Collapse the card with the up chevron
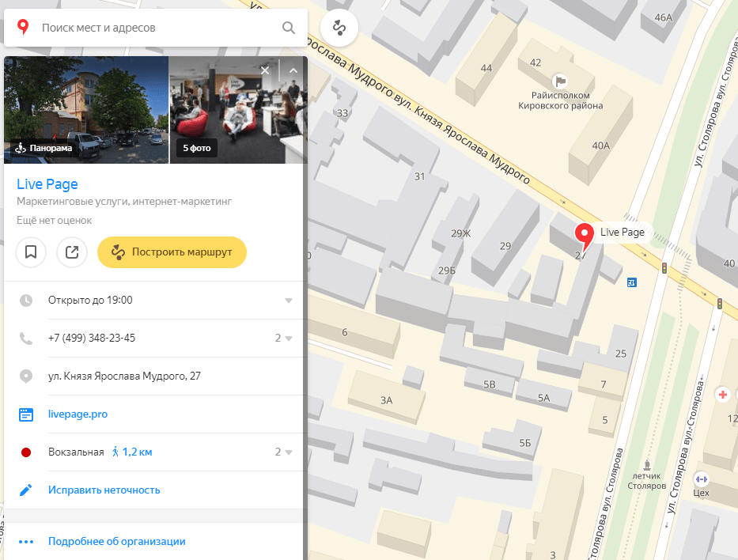Viewport: 738px width, 560px height. point(293,70)
